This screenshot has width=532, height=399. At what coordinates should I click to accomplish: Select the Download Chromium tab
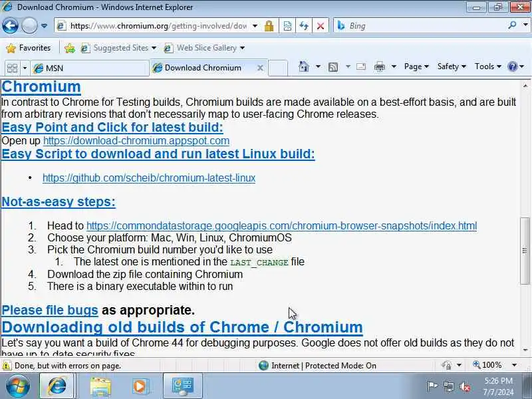click(x=203, y=68)
